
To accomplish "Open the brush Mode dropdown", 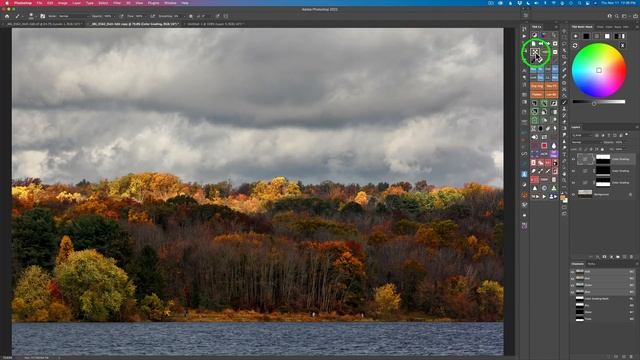I will coord(73,16).
